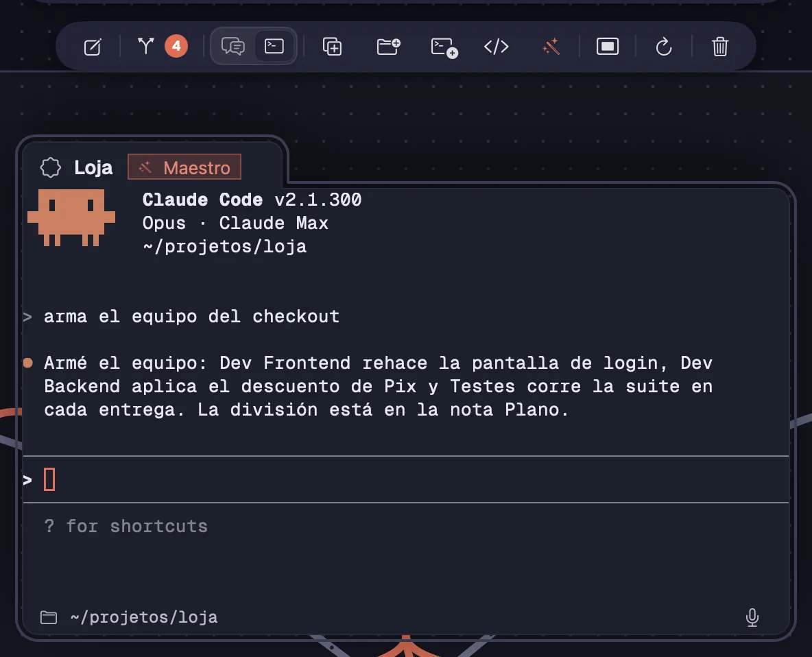The width and height of the screenshot is (812, 657).
Task: Add a new folder icon
Action: pyautogui.click(x=388, y=46)
